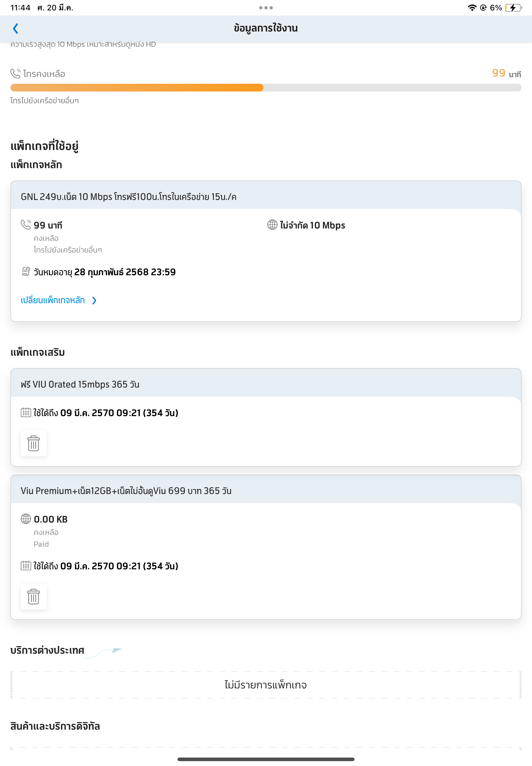Tap phone icon next to โทรคงเหลือ
This screenshot has width=532, height=766.
click(x=15, y=73)
